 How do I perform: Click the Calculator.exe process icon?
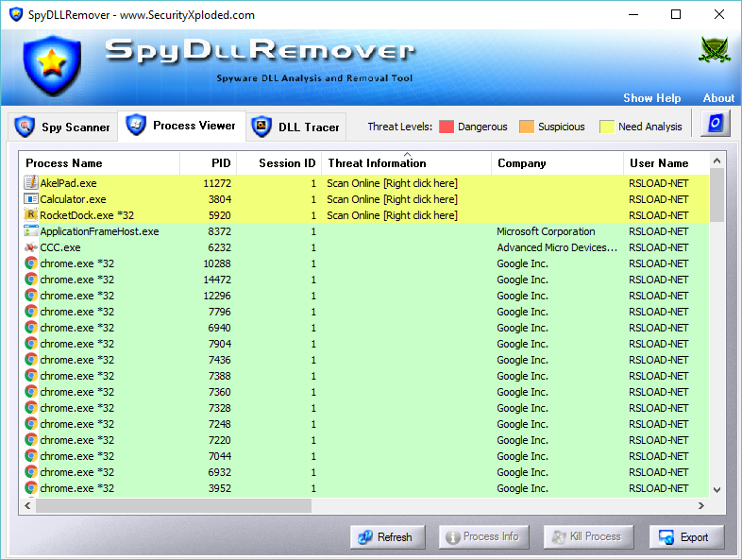click(x=31, y=199)
